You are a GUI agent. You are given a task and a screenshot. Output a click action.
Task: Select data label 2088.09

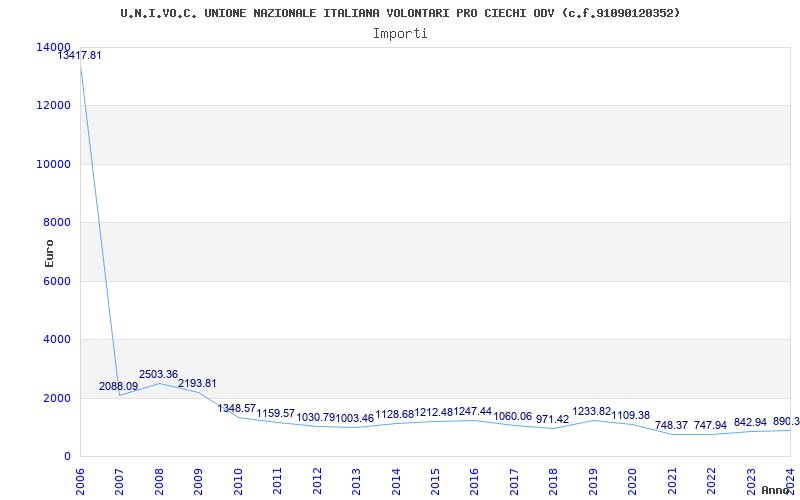pos(118,386)
